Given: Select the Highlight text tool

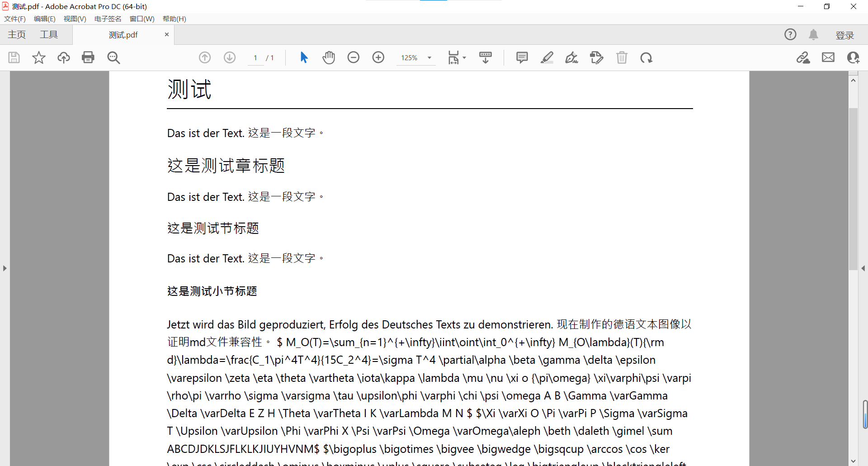Looking at the screenshot, I should pos(547,57).
